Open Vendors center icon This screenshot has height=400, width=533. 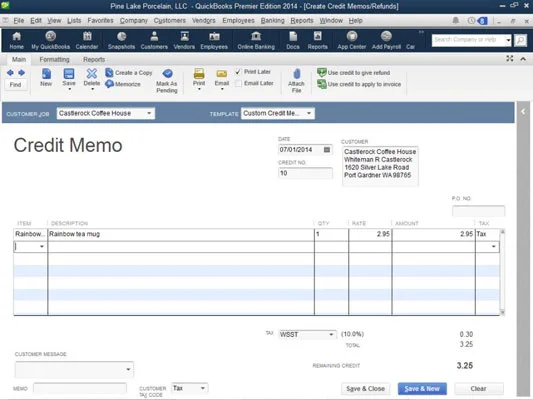click(x=184, y=40)
